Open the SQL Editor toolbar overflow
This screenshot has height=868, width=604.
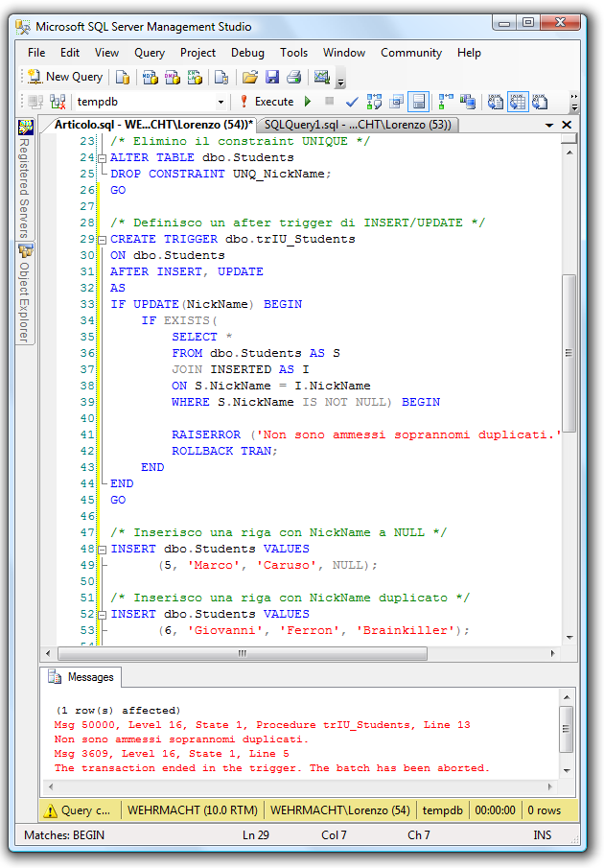(x=574, y=102)
